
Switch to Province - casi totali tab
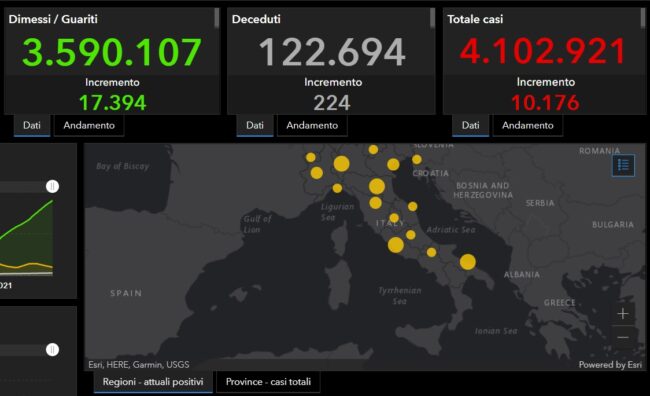(268, 382)
